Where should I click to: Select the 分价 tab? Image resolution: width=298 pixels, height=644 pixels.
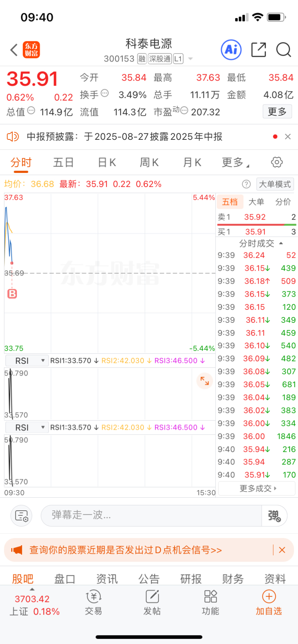click(x=283, y=202)
